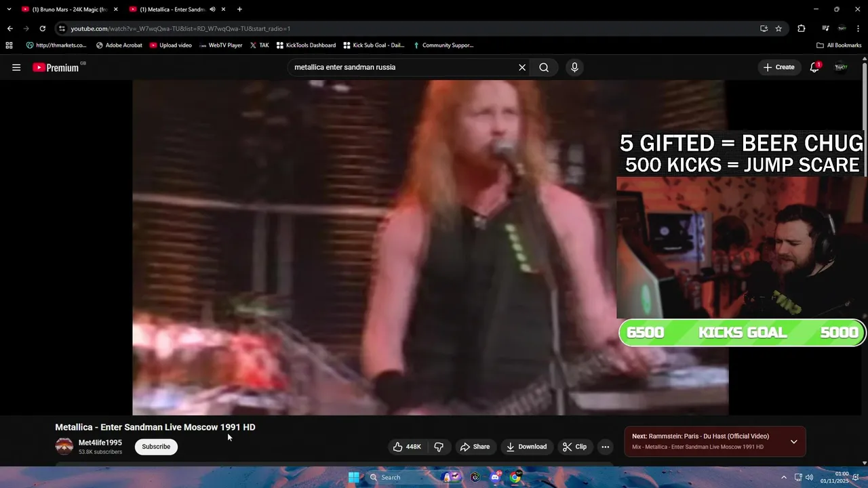The image size is (868, 488).
Task: Click the video title text
Action: pyautogui.click(x=155, y=427)
